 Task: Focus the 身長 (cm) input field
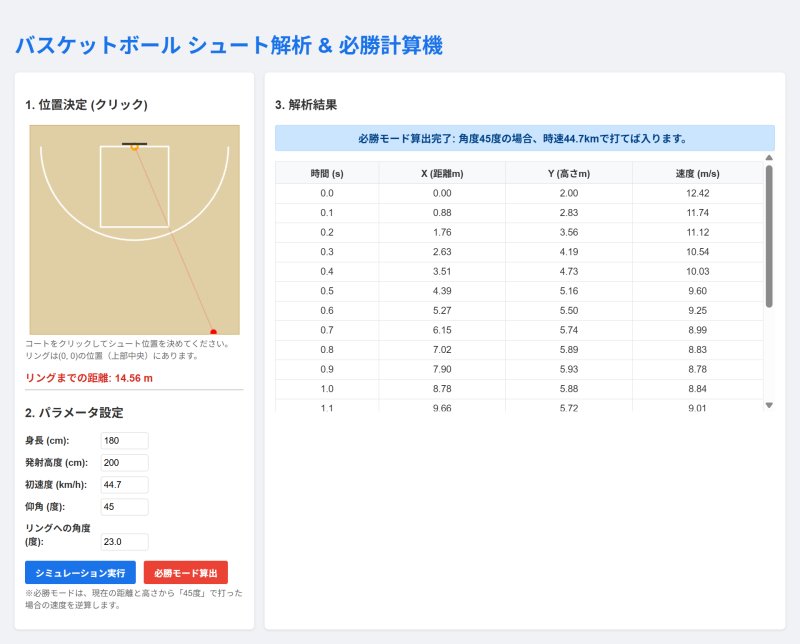[x=124, y=441]
